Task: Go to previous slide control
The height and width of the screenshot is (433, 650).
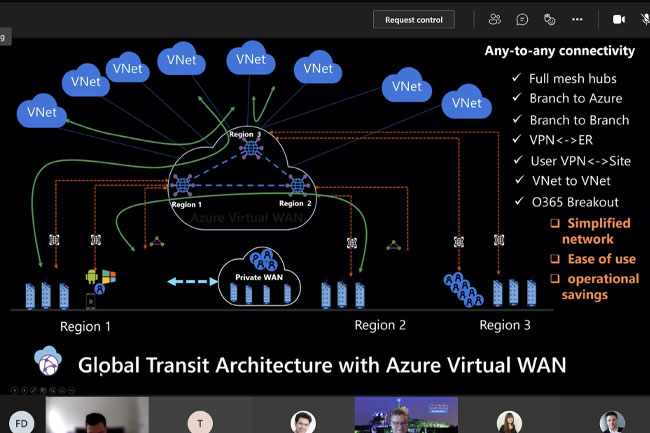Action: (15, 390)
